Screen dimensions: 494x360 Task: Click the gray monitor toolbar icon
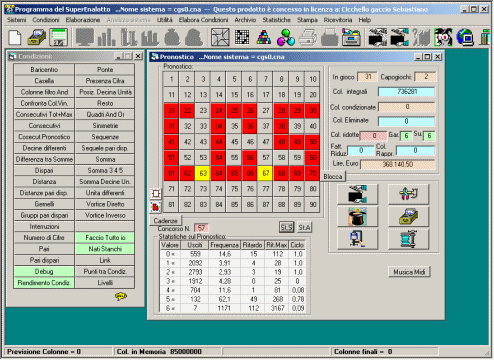[85, 37]
